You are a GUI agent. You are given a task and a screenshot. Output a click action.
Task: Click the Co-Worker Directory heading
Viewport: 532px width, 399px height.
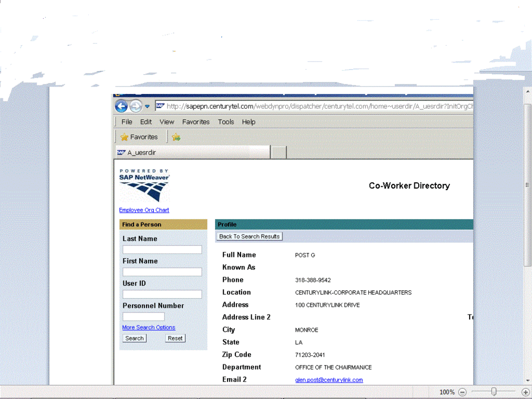tap(410, 186)
